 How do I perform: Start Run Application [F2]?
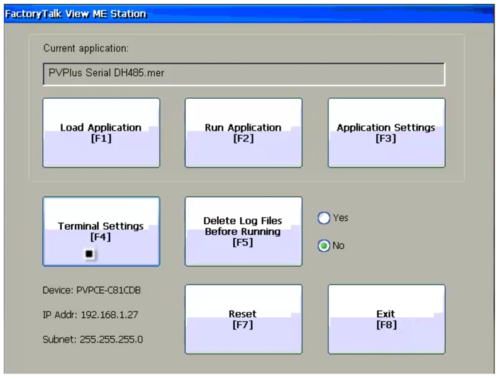click(244, 133)
